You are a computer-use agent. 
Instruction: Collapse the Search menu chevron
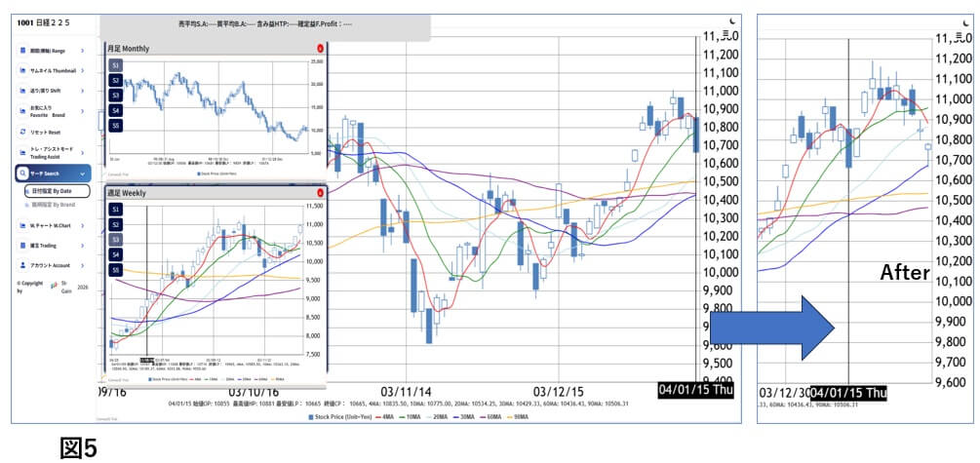coord(83,174)
